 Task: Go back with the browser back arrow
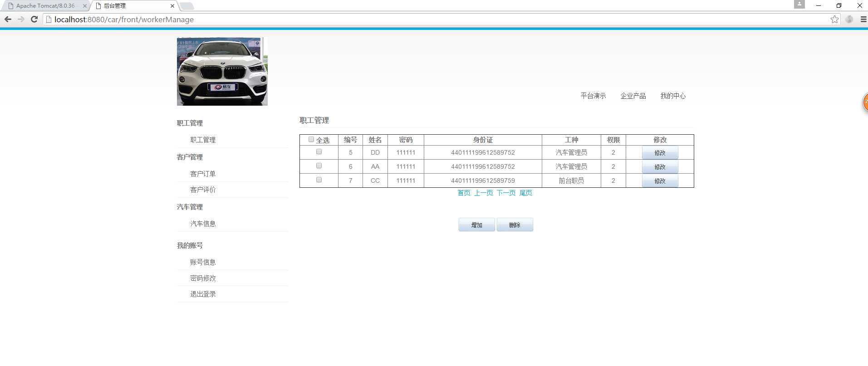click(8, 19)
